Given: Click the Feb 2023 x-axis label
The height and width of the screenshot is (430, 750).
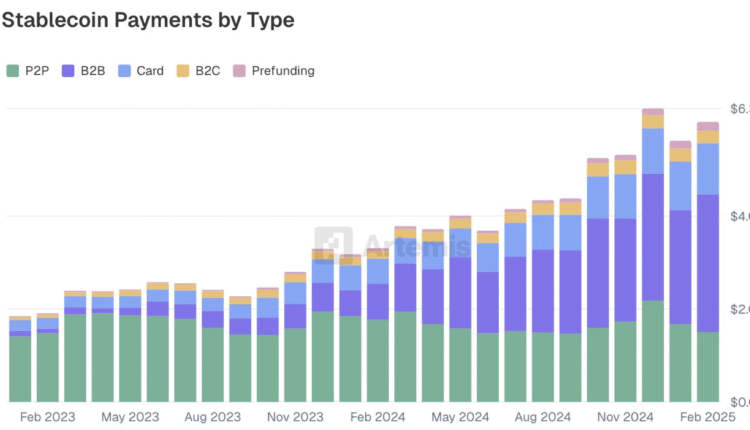Looking at the screenshot, I should [48, 417].
